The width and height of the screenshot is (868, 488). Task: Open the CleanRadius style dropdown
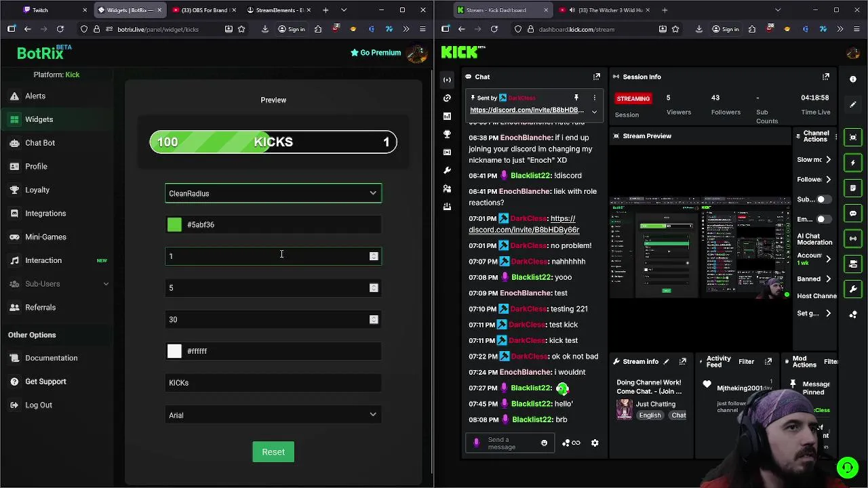(x=273, y=193)
